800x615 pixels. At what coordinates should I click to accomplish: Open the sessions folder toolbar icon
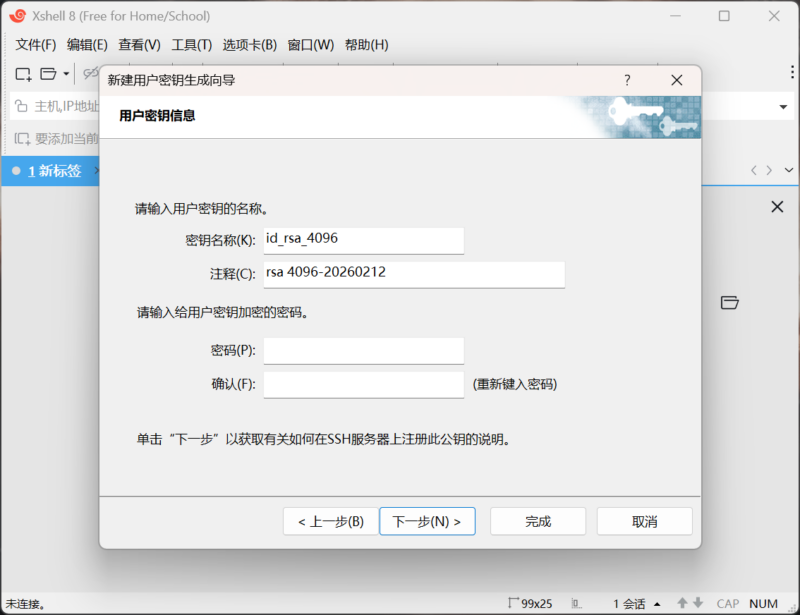[x=47, y=74]
